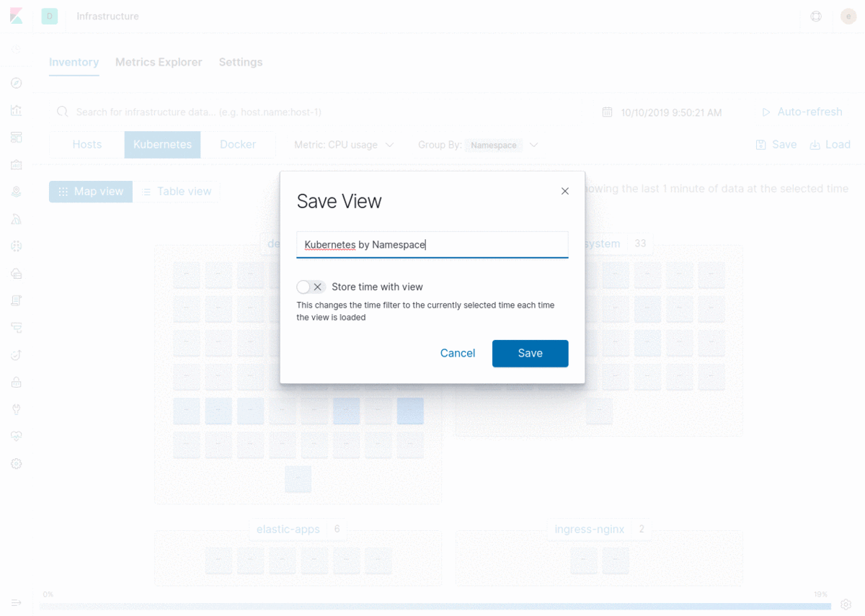Select the Hosts node type

[87, 145]
